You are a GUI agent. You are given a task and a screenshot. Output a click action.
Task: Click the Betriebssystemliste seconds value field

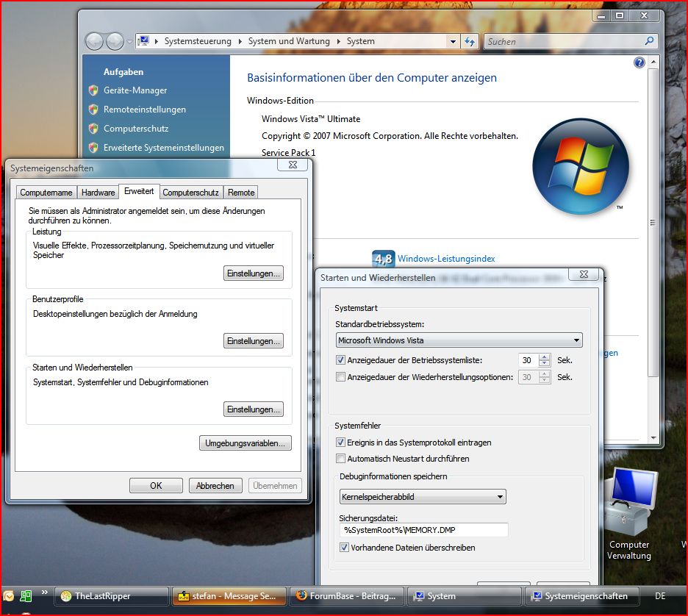click(x=528, y=360)
